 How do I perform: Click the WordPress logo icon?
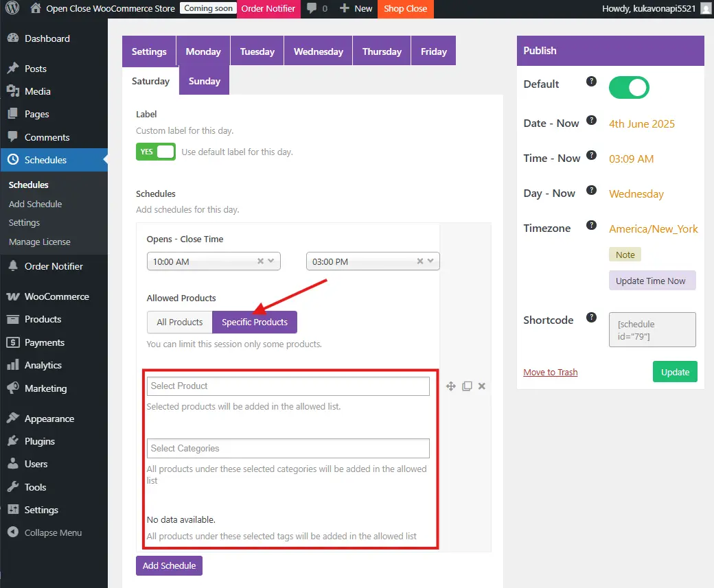12,8
